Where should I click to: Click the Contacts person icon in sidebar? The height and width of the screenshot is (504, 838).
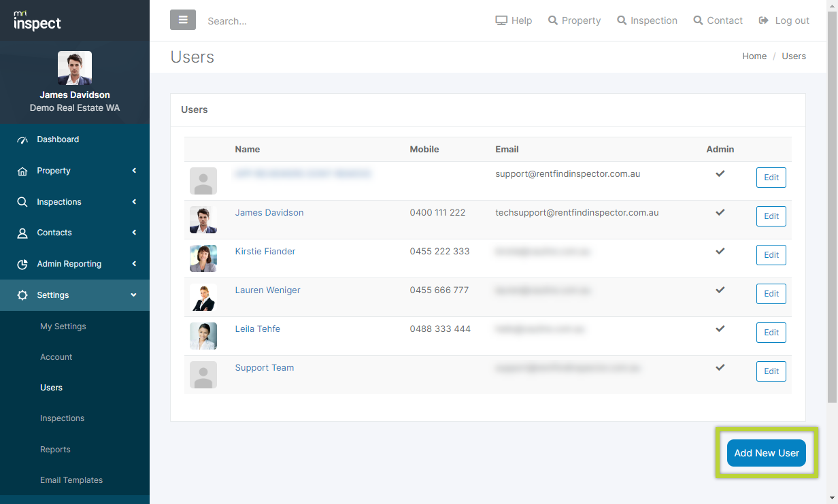pyautogui.click(x=22, y=233)
